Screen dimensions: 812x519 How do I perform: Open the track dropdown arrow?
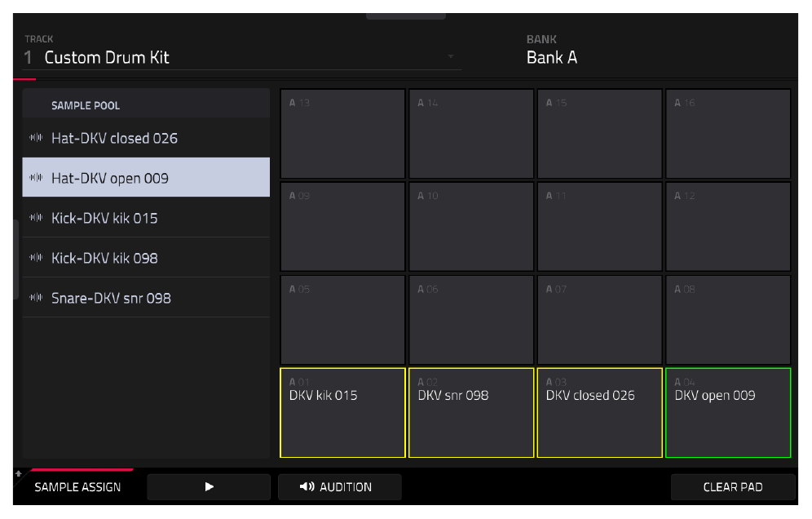pyautogui.click(x=451, y=56)
